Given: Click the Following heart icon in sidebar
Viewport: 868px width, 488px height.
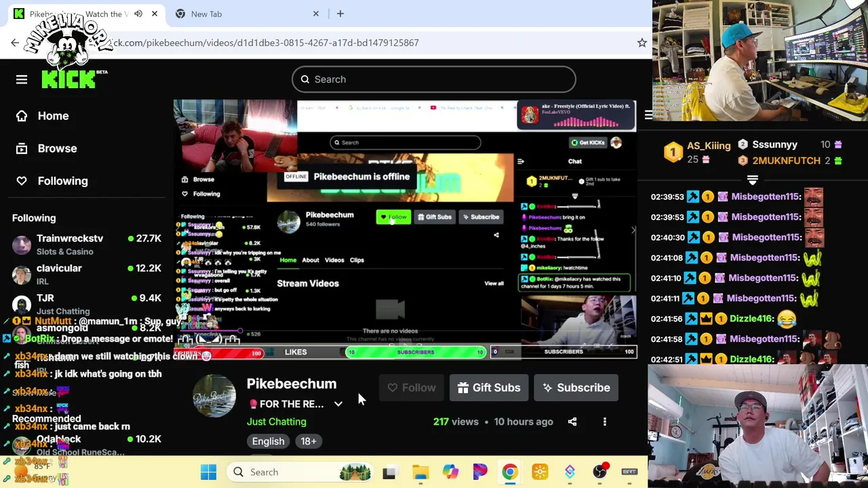Looking at the screenshot, I should point(22,181).
